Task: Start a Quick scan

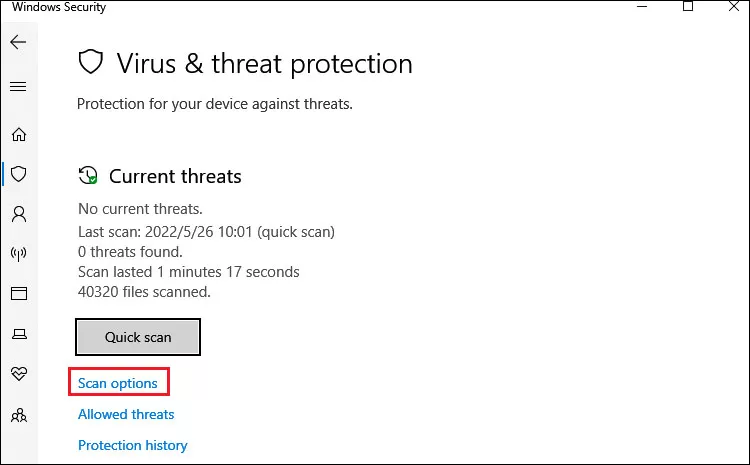Action: coord(138,337)
